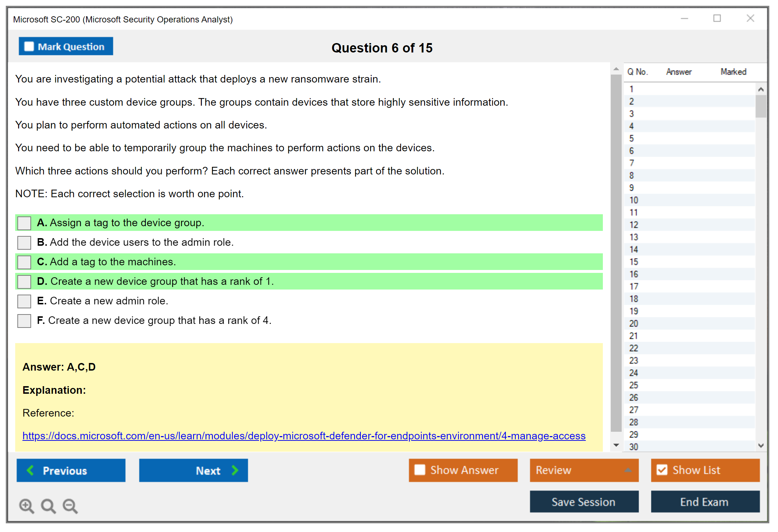Click the question list scrollbar thumb

761,106
